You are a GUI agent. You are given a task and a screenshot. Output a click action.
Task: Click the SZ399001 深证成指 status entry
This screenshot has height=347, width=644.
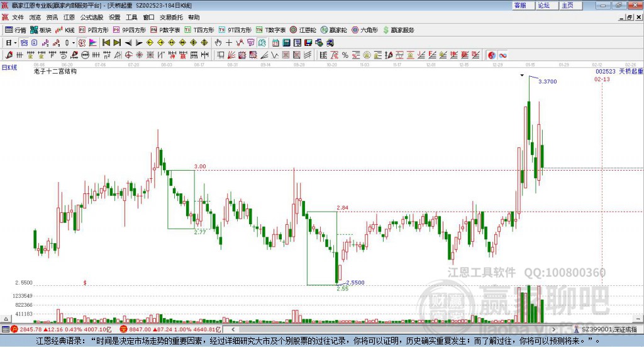[x=606, y=329]
